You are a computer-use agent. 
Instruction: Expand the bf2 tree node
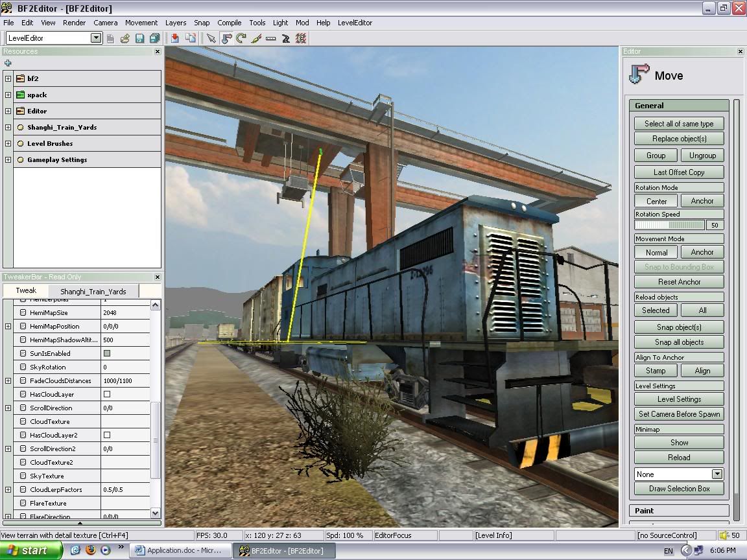click(x=8, y=78)
